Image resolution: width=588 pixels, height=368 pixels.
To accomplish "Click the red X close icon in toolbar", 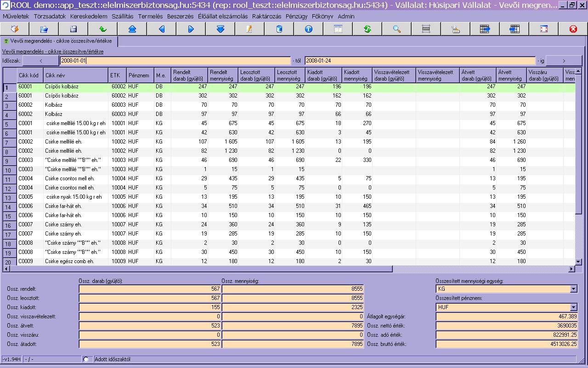I will pos(573,29).
